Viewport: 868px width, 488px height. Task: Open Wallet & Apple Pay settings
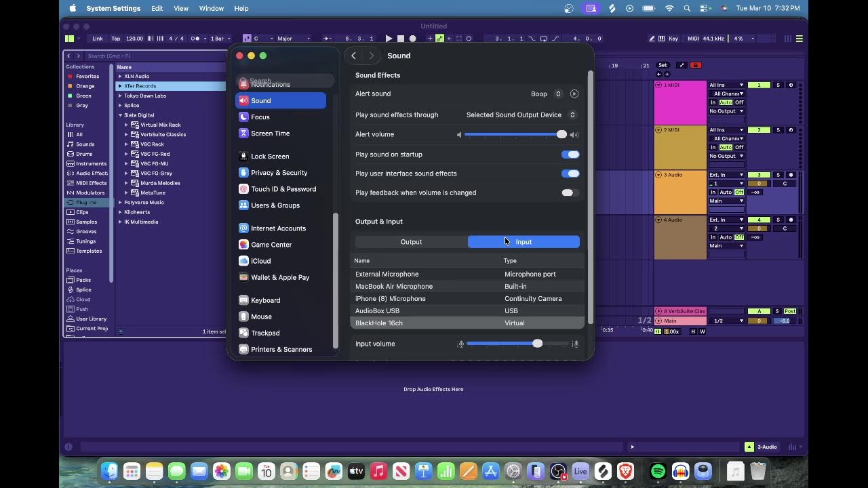281,277
